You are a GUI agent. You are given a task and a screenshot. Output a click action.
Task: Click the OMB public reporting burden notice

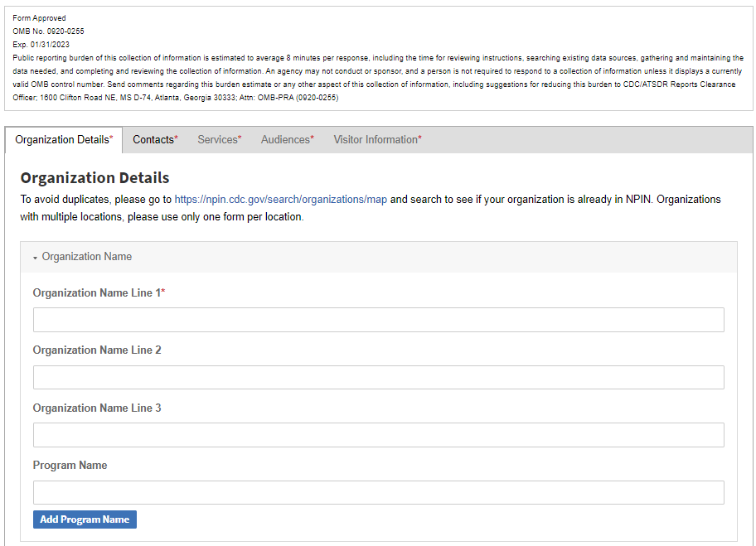click(x=378, y=78)
